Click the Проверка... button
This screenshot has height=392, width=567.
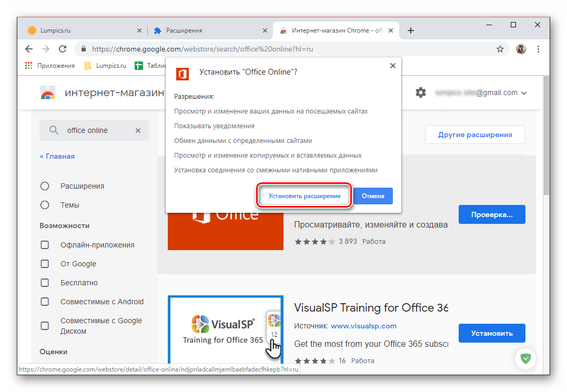click(x=492, y=214)
